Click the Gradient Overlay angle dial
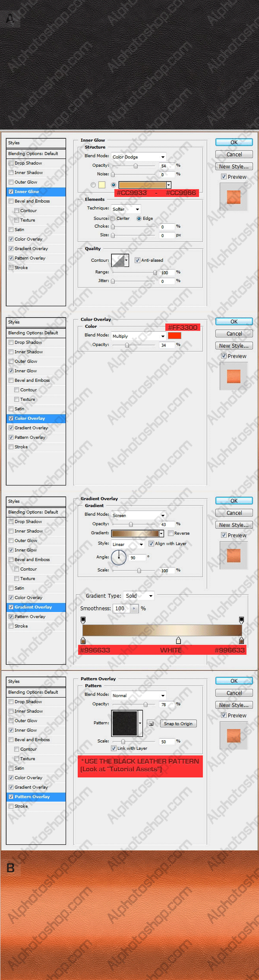This screenshot has height=980, width=259. point(118,557)
